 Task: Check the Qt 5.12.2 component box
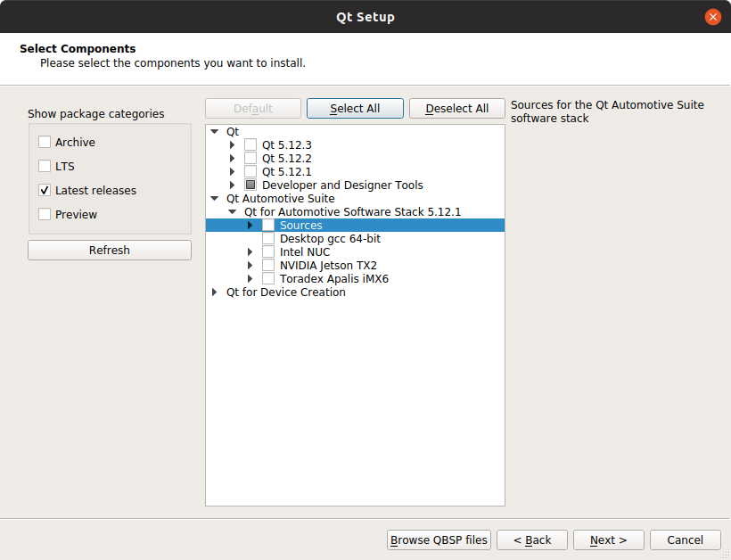(251, 158)
